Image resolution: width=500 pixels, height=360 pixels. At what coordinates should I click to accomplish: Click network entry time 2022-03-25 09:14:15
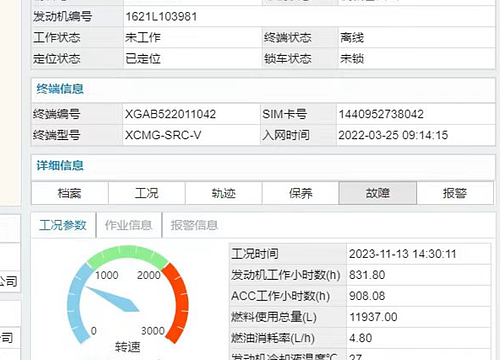pos(393,135)
